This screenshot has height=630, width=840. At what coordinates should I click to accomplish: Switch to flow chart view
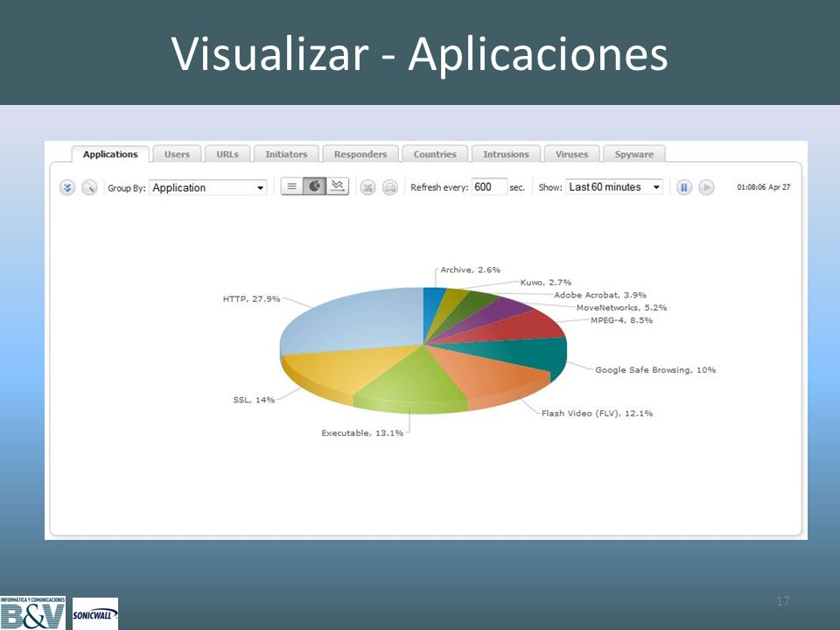[x=338, y=185]
